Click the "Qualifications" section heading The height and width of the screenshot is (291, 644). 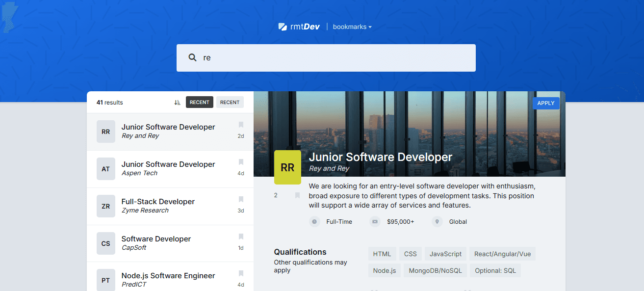pyautogui.click(x=300, y=252)
